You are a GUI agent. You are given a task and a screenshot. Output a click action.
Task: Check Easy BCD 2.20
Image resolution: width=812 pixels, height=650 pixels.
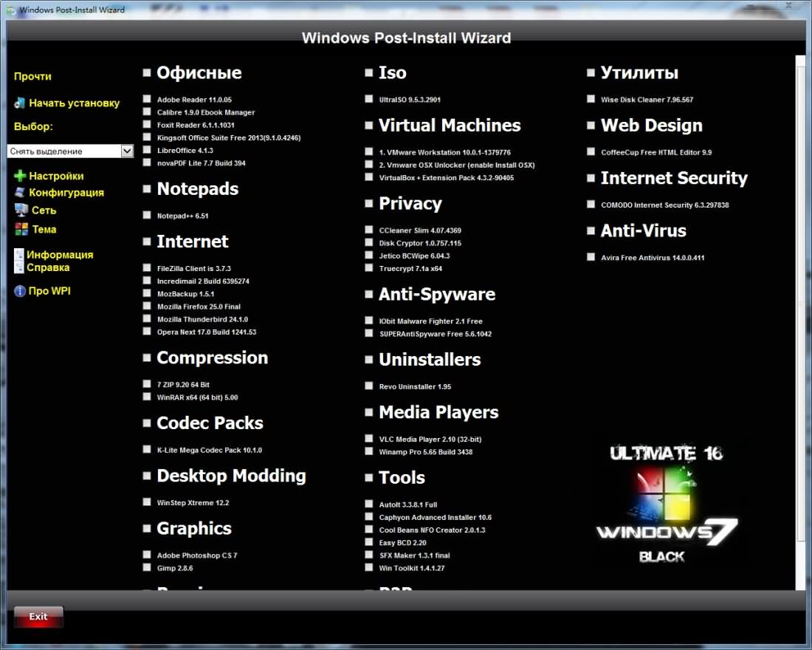[x=368, y=542]
